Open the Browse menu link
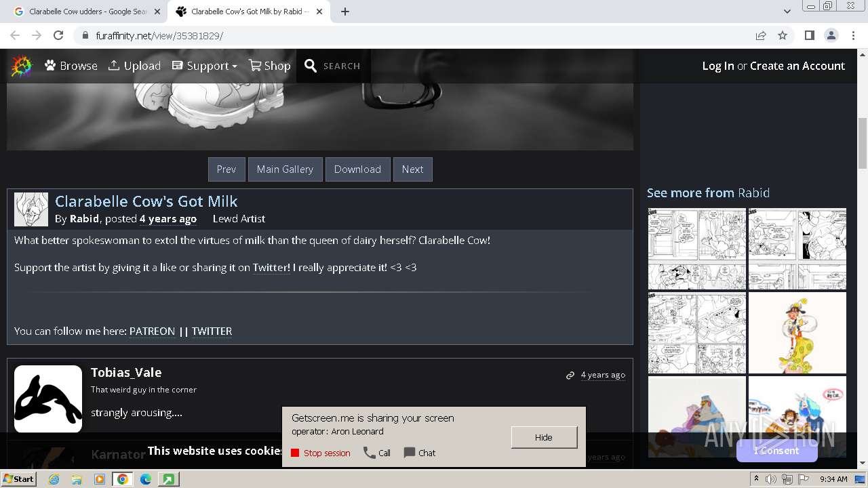Screen dimensions: 868x488 click(71, 66)
